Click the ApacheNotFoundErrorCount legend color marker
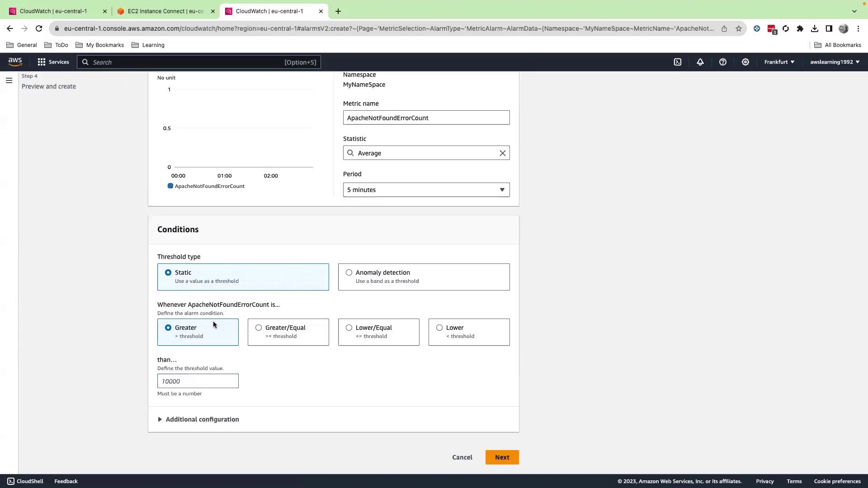This screenshot has height=488, width=868. coord(170,186)
